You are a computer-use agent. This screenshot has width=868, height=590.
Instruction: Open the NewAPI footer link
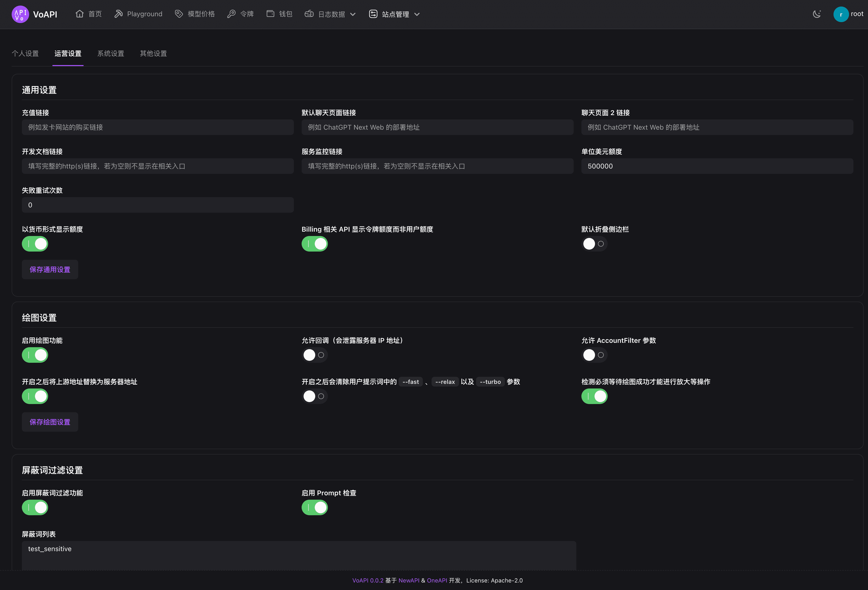(409, 580)
